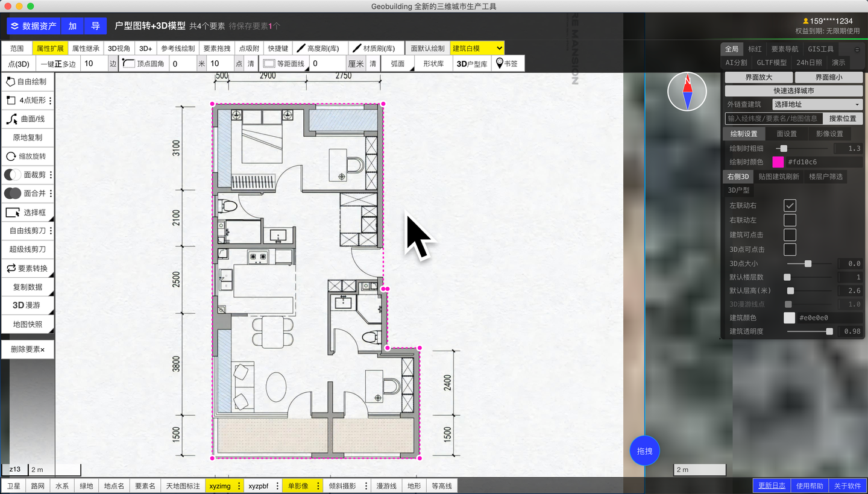Viewport: 868px width, 494px height.
Task: Click the 一键正多边 polygon tool
Action: [x=57, y=63]
